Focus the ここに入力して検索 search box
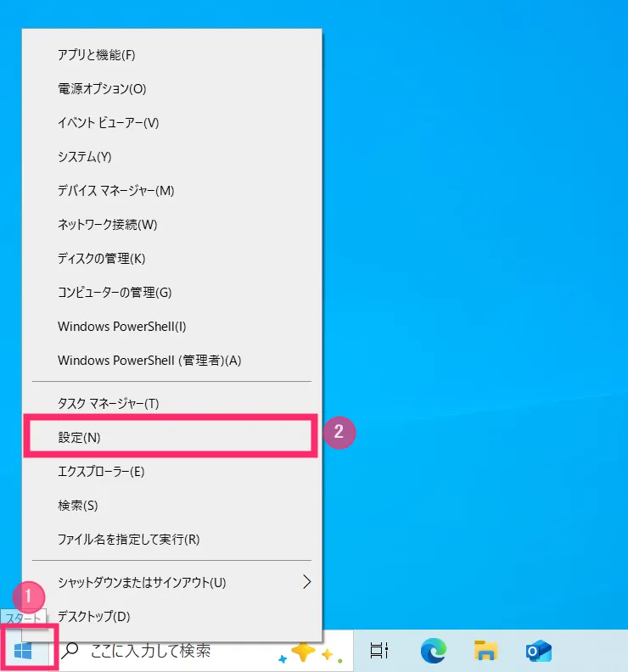This screenshot has width=628, height=672. (200, 651)
